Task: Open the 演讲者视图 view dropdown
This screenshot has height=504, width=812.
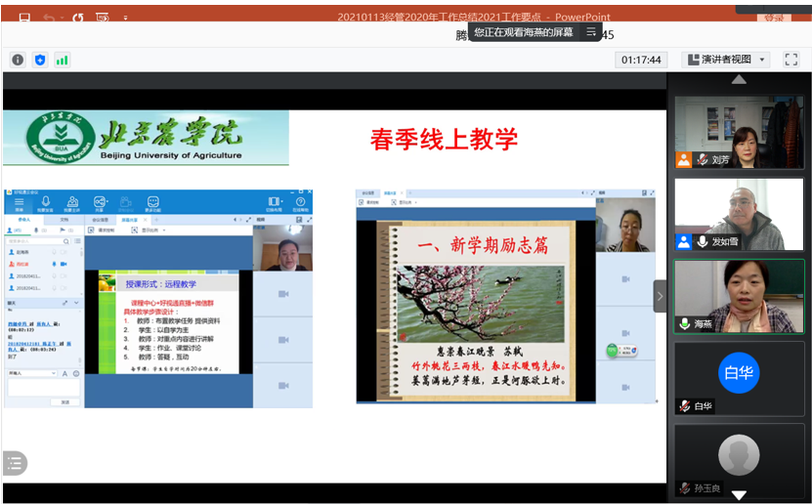Action: coord(726,60)
